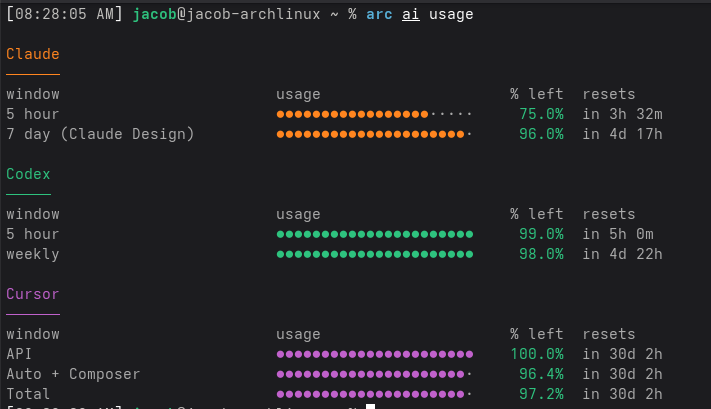Click the green usage bar for Codex 5 hour
Screen dimensions: 711x409
tap(375, 234)
